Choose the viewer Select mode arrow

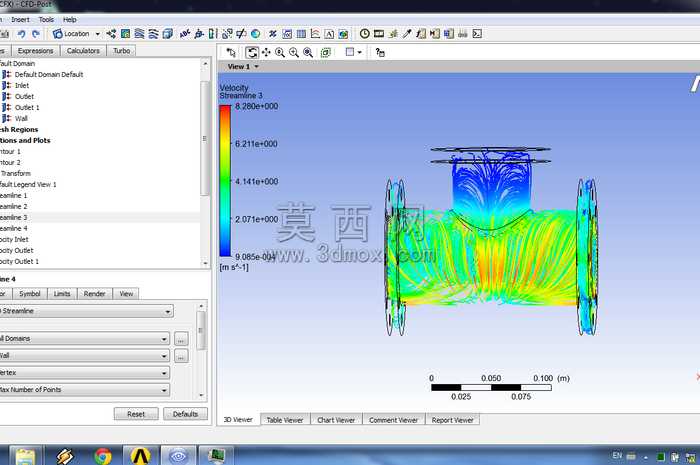(231, 53)
